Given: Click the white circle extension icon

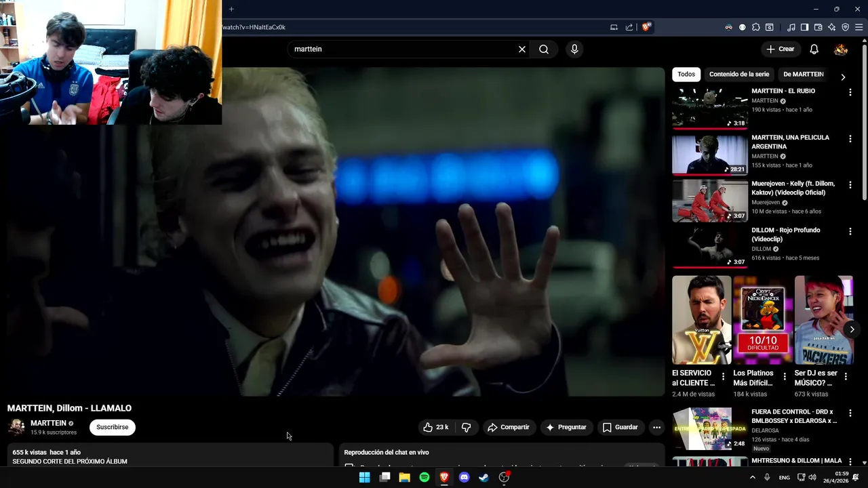Looking at the screenshot, I should coord(743,27).
